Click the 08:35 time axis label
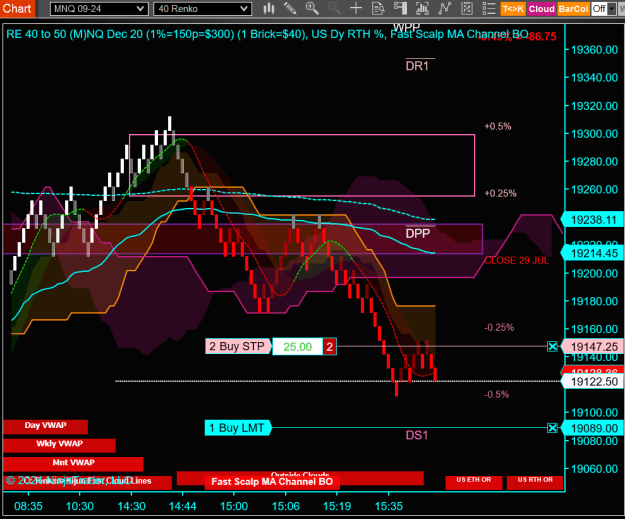The height and width of the screenshot is (519, 625). (28, 506)
